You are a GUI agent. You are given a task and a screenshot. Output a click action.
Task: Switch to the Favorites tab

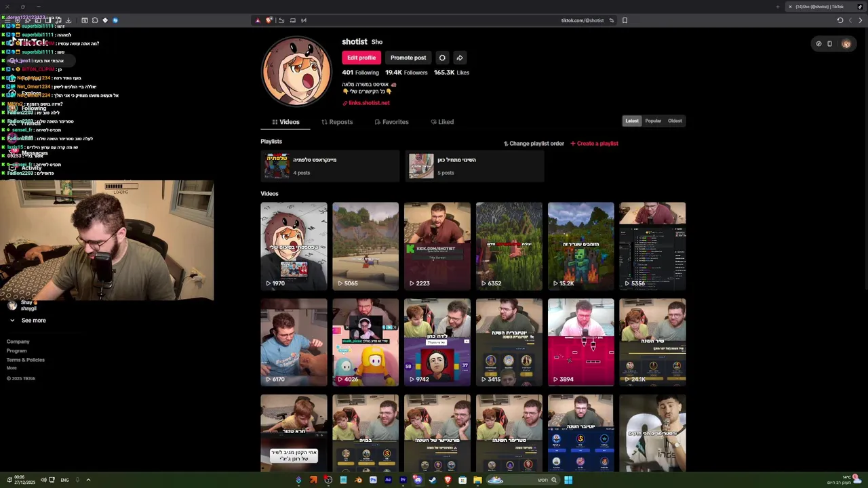(x=391, y=122)
